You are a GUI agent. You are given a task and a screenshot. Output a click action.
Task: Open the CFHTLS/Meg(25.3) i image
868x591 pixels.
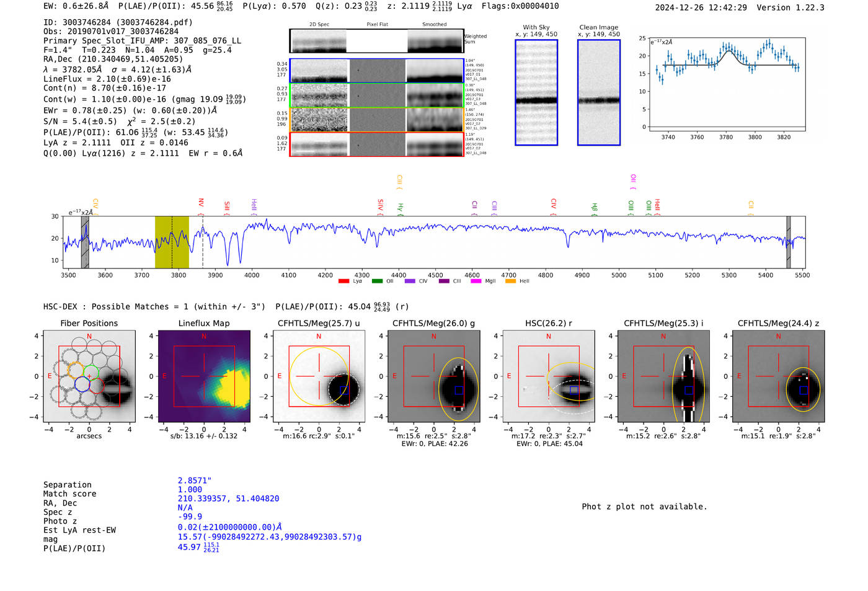pos(663,376)
